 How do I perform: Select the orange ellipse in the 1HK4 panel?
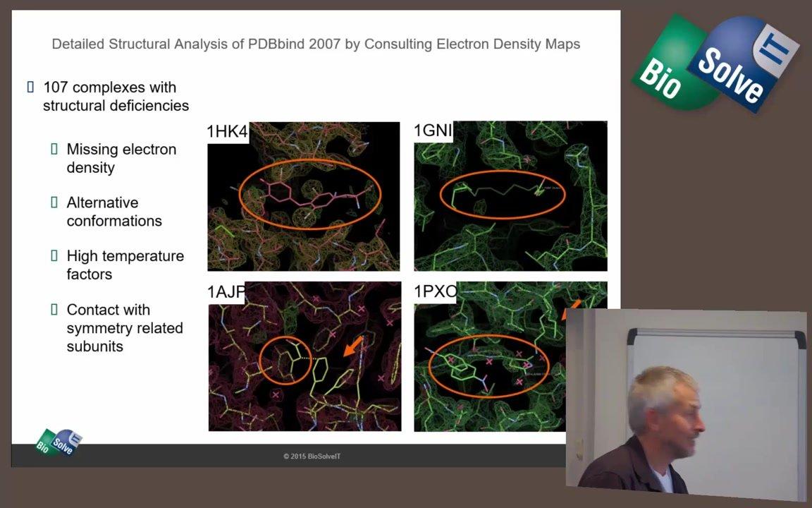[x=310, y=195]
